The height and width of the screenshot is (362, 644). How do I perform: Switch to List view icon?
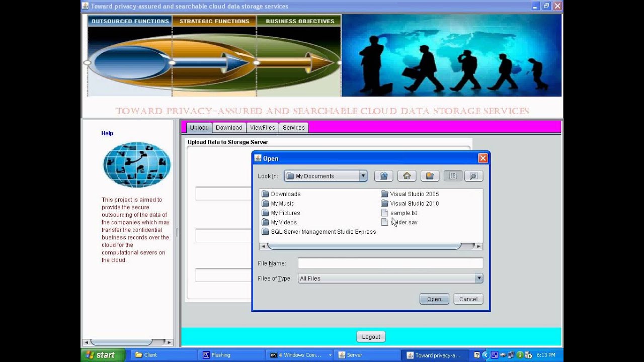pyautogui.click(x=453, y=176)
